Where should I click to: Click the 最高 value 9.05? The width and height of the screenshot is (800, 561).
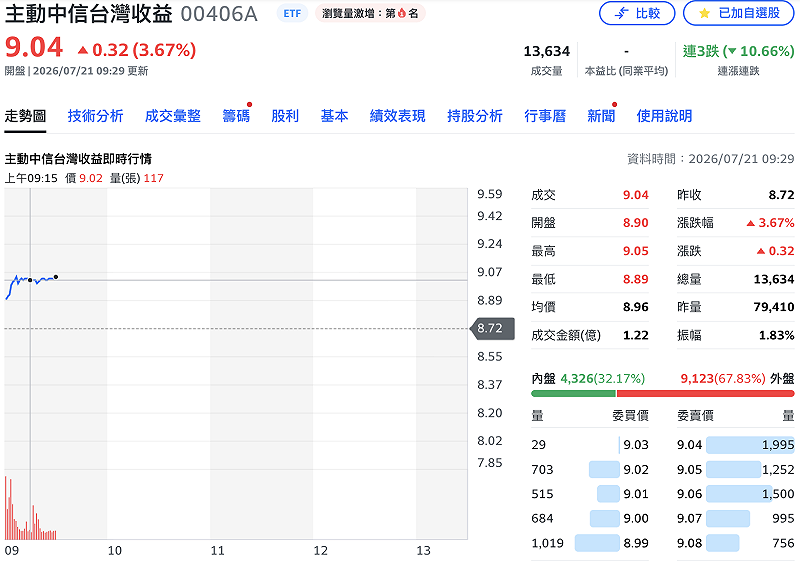click(x=635, y=251)
